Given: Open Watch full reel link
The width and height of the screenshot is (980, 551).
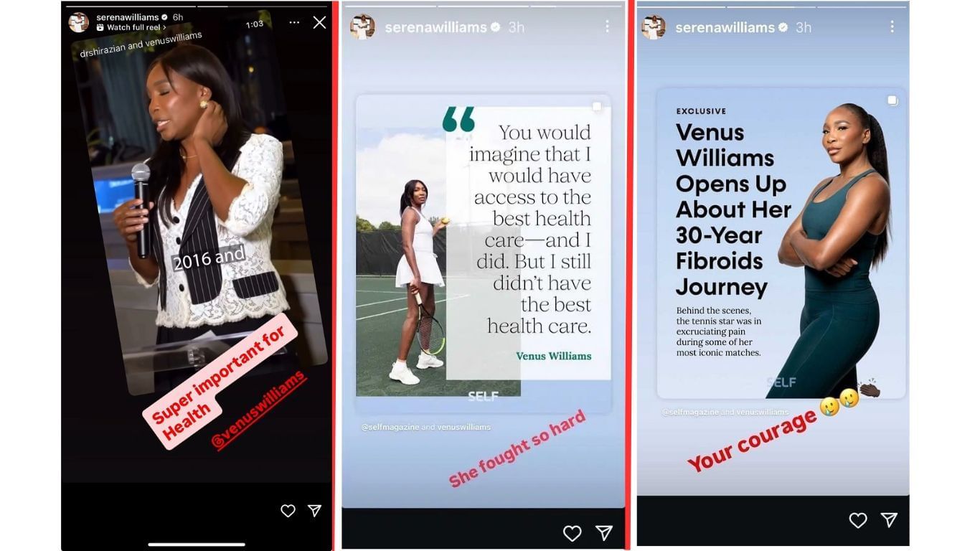Looking at the screenshot, I should point(131,27).
